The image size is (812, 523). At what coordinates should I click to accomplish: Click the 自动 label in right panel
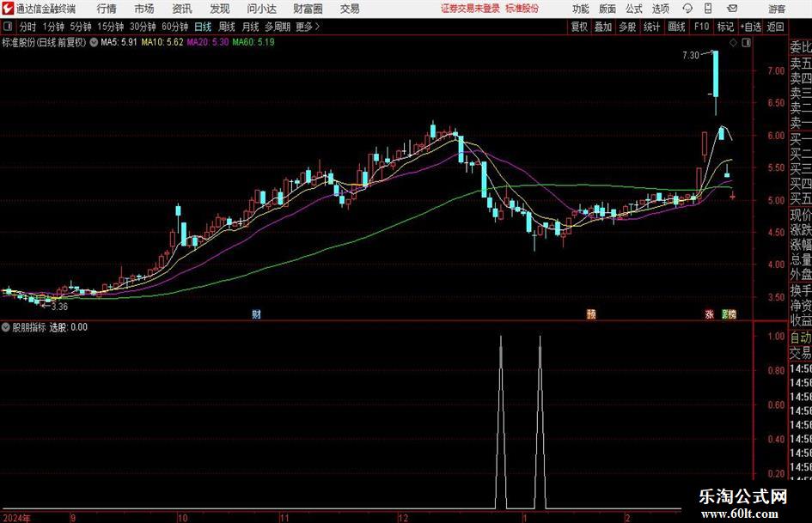[x=801, y=338]
